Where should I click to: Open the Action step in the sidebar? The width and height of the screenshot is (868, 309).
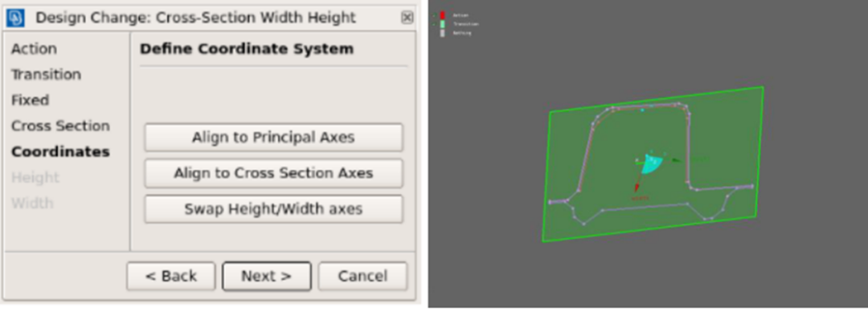(34, 49)
